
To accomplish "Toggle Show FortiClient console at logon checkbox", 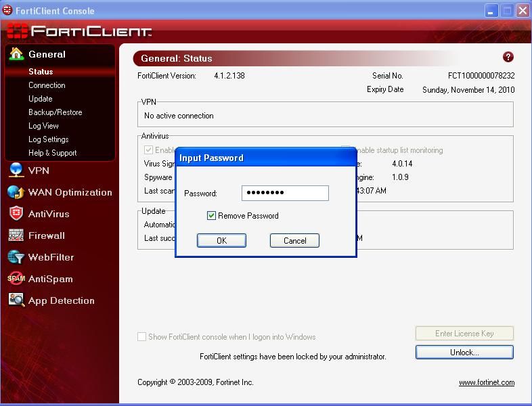I will point(141,336).
